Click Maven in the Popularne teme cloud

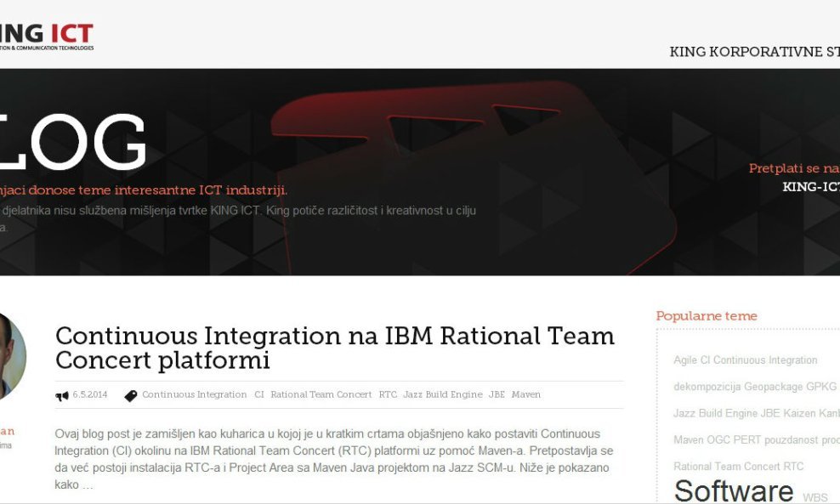(x=689, y=439)
